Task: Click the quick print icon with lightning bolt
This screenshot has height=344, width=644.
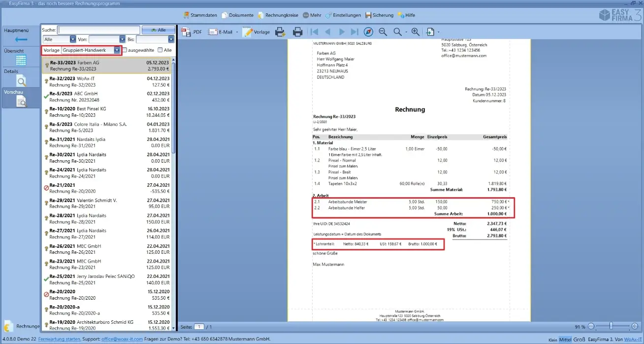Action: 280,32
